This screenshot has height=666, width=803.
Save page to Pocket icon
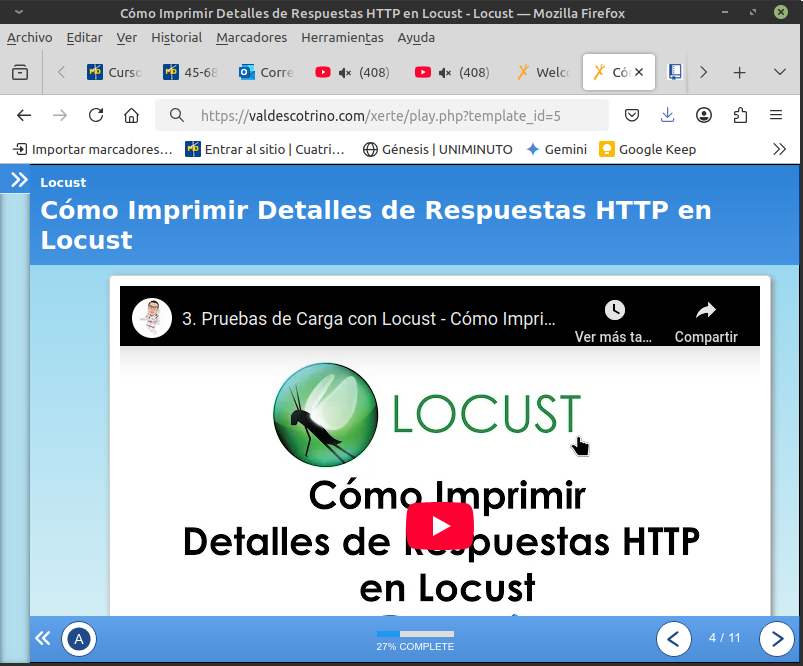tap(632, 115)
